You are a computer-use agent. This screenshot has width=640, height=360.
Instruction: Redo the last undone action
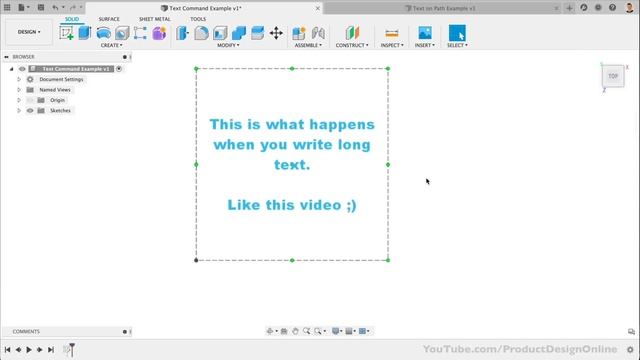(x=73, y=8)
